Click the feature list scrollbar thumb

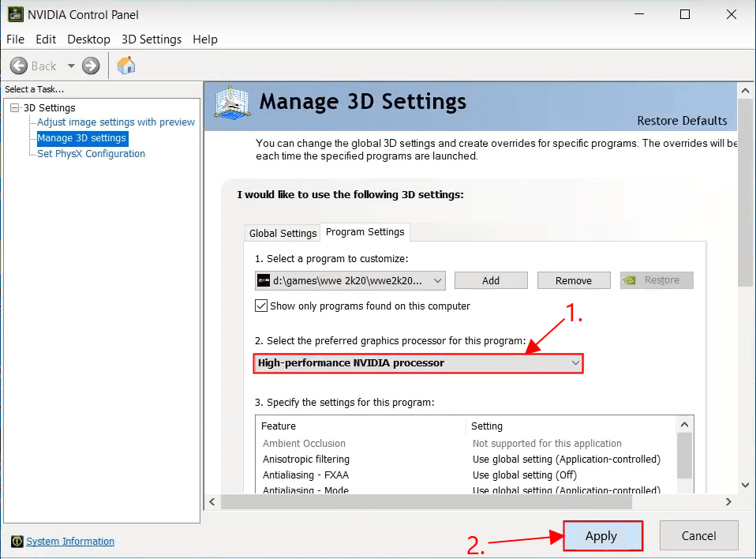point(685,456)
